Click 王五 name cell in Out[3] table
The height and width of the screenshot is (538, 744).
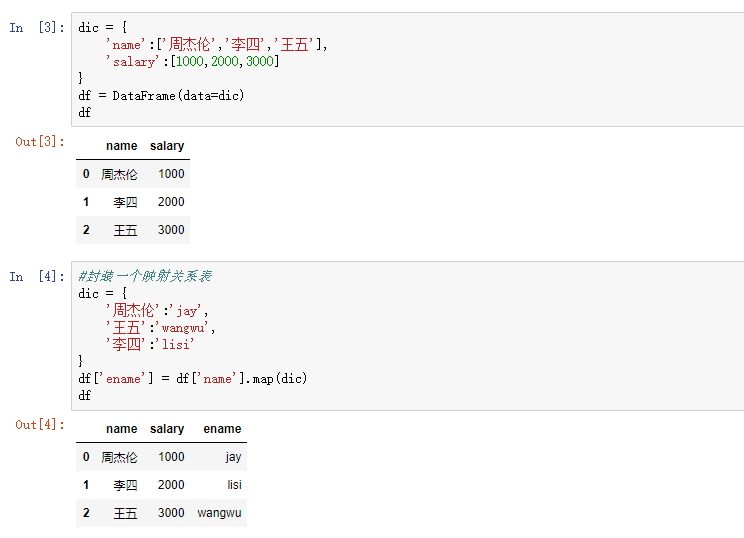125,230
